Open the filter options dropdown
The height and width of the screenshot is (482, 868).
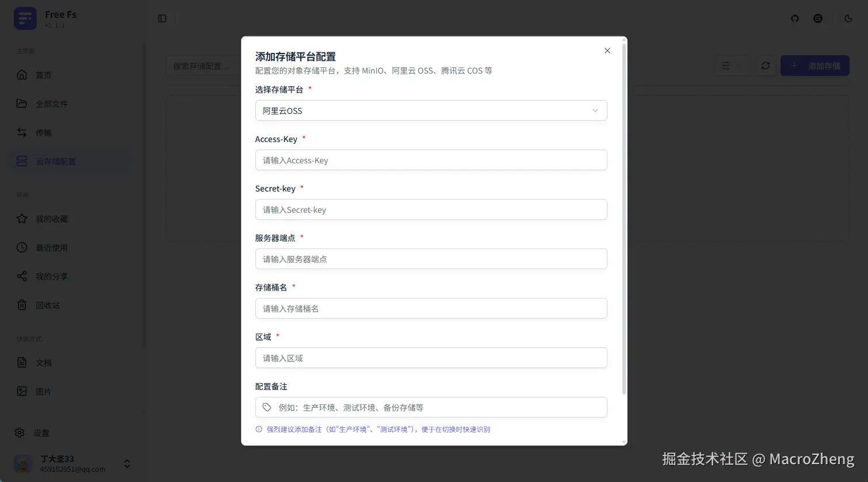coord(732,66)
